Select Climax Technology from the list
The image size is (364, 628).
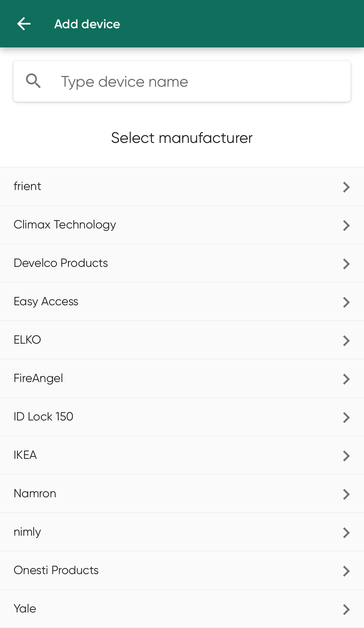182,225
